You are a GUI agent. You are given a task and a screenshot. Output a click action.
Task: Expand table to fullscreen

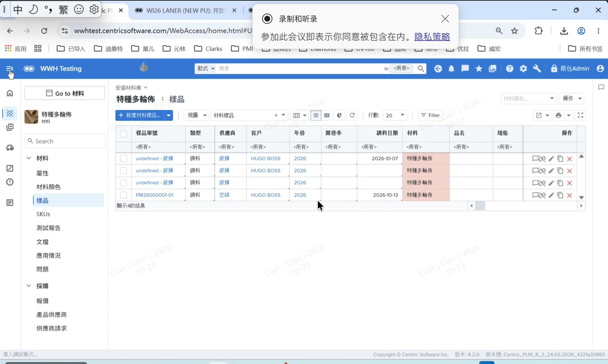coord(581,115)
